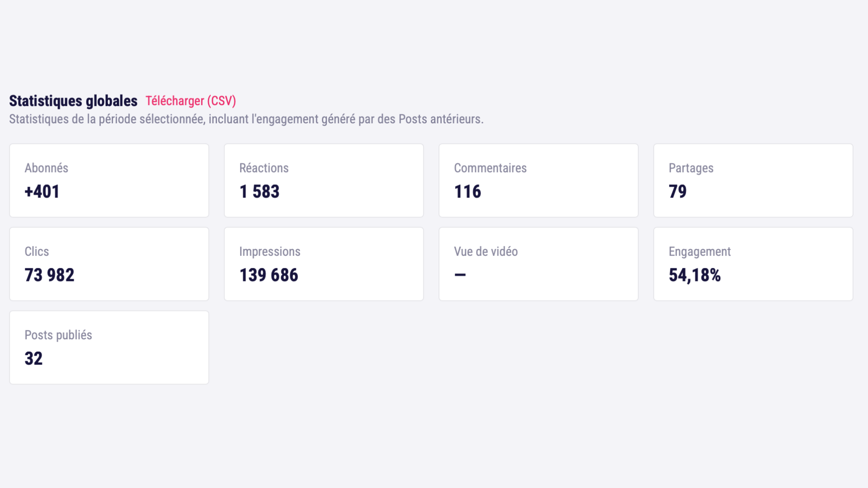Screen dimensions: 868x488
Task: Select the Posts publiés label
Action: point(58,335)
